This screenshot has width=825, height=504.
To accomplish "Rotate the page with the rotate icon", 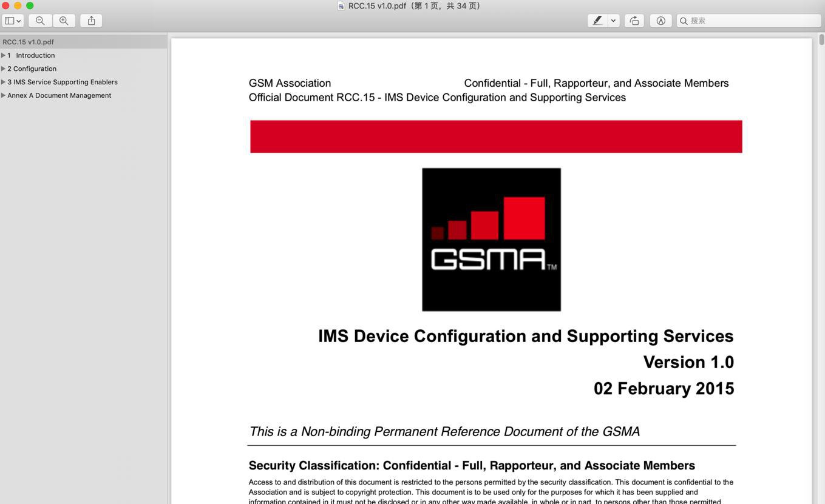I will (x=634, y=21).
